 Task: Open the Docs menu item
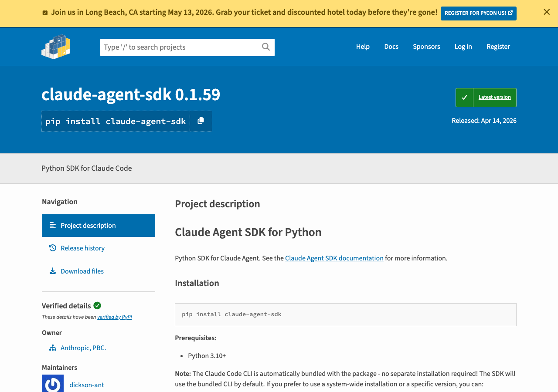pyautogui.click(x=391, y=47)
